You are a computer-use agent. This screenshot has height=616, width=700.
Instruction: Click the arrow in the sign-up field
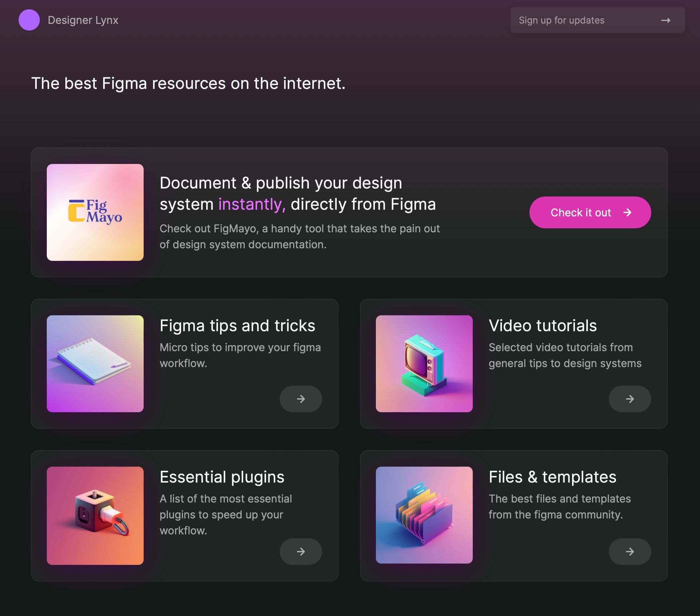tap(665, 20)
